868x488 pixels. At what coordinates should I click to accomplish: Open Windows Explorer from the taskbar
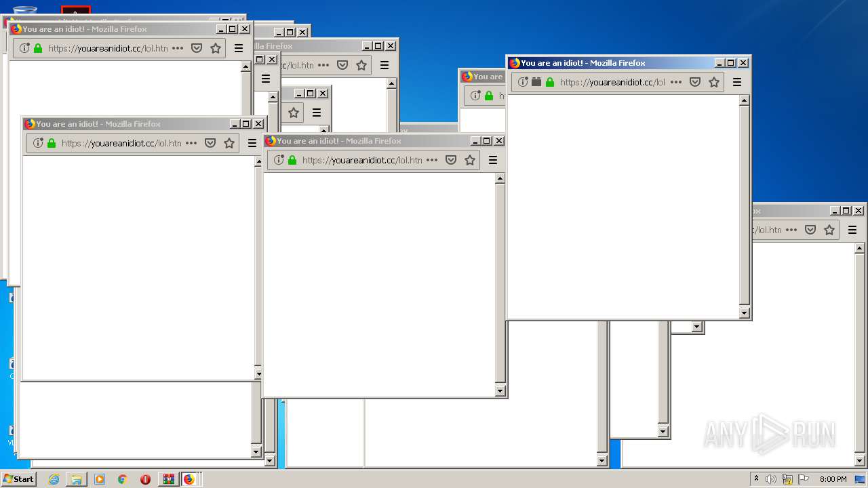click(77, 479)
